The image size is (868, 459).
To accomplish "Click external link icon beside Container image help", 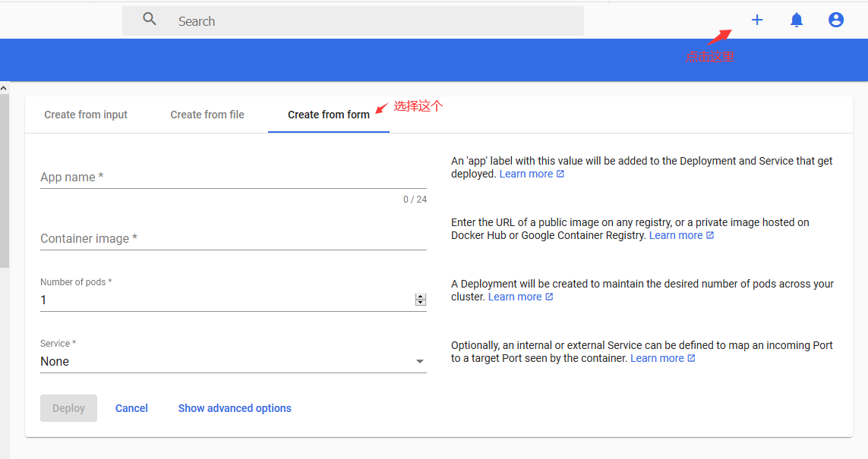I will [710, 235].
